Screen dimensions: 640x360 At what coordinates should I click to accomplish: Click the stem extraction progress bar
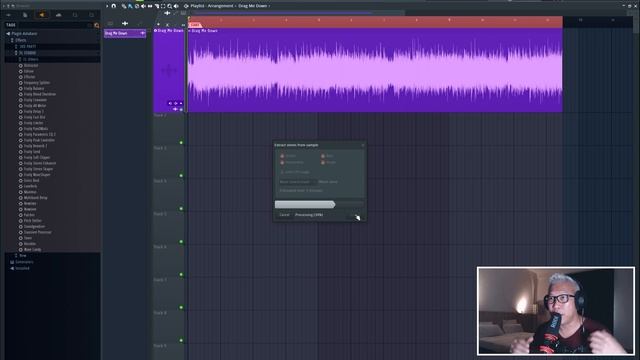[319, 204]
